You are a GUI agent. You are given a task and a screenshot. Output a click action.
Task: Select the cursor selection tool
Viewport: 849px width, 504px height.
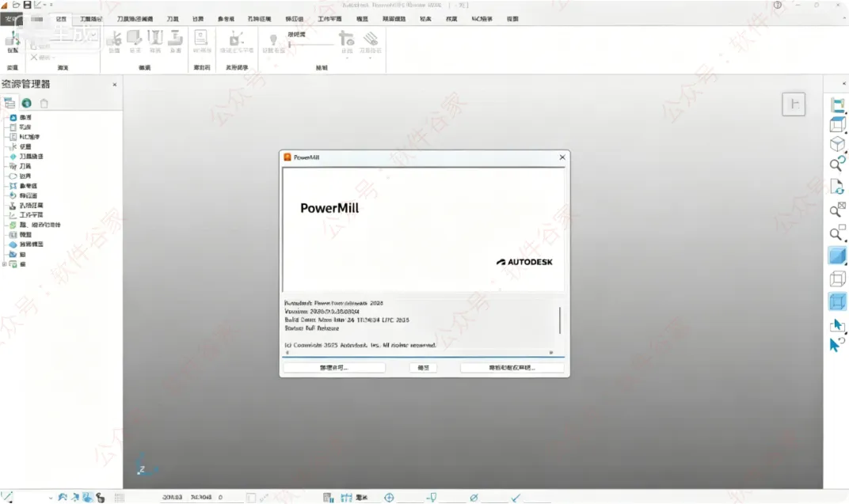(x=837, y=324)
